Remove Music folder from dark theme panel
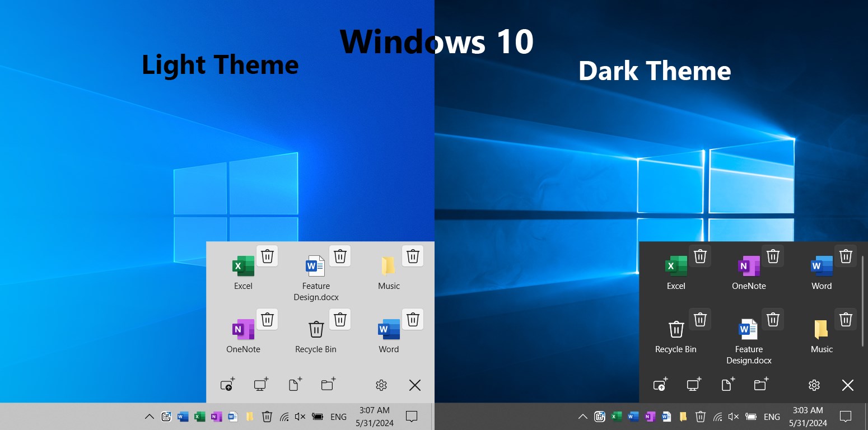868x430 pixels. click(x=846, y=319)
